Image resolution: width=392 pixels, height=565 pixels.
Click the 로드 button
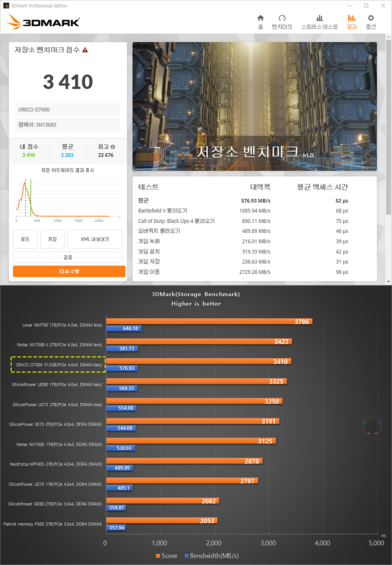pos(25,239)
